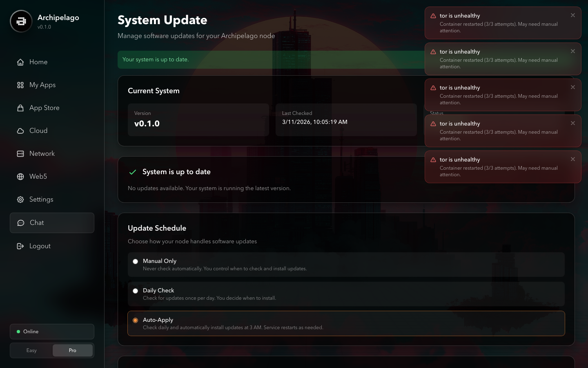Click the Archipelago logo icon
Viewport: 588px width, 368px height.
coord(21,21)
